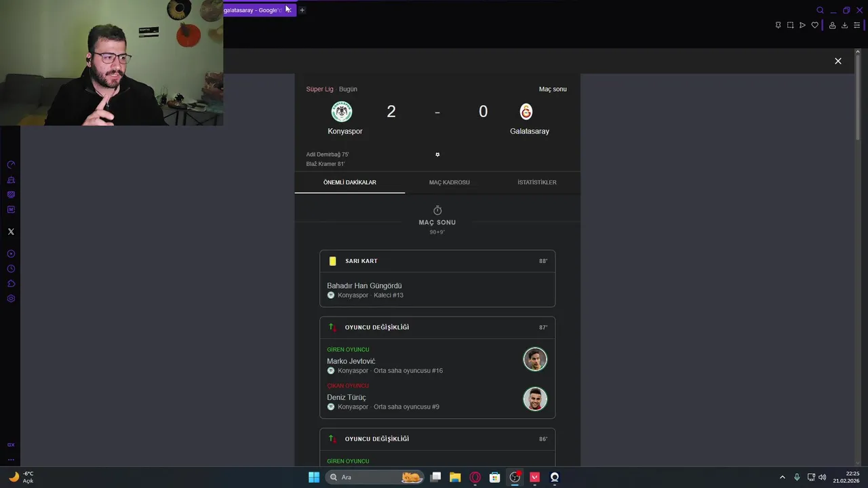Click the taskbar Ara search box

pyautogui.click(x=374, y=477)
